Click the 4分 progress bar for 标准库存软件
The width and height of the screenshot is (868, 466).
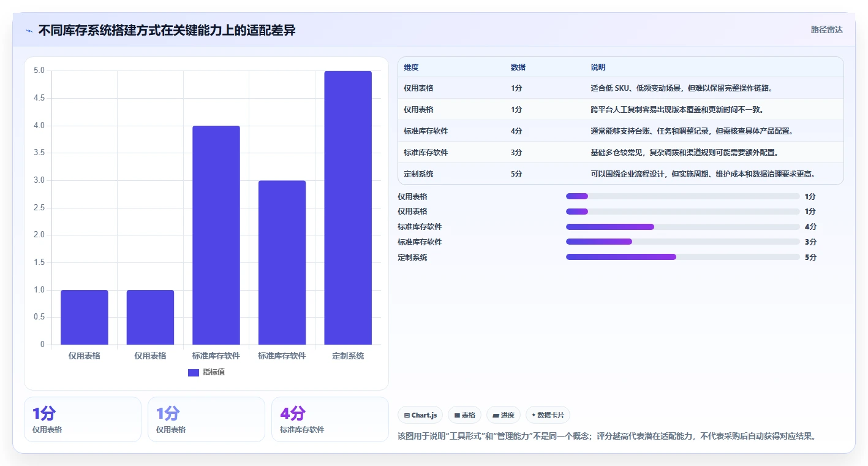tap(683, 227)
